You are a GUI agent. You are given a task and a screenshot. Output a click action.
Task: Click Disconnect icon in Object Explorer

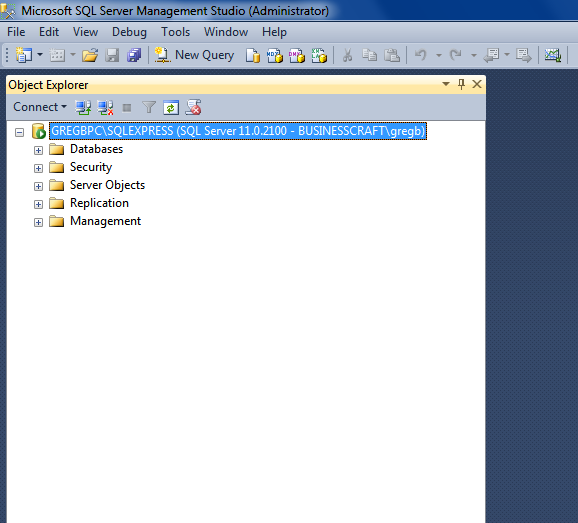105,107
